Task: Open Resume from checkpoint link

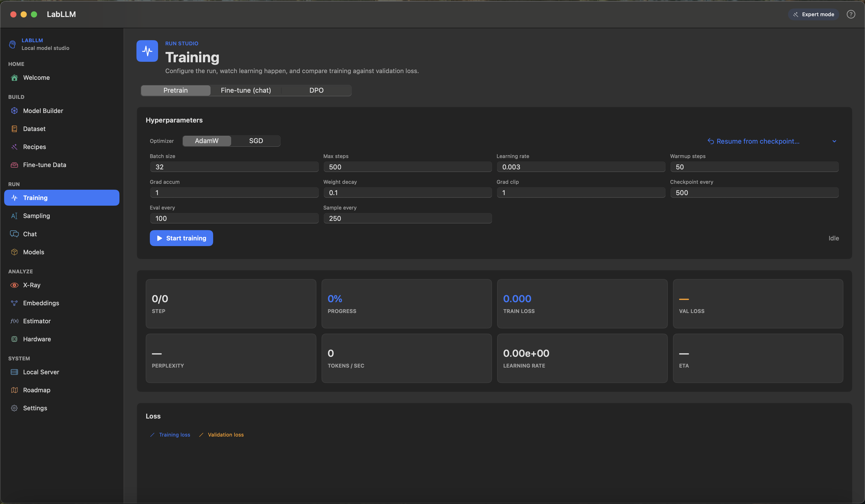Action: point(758,142)
